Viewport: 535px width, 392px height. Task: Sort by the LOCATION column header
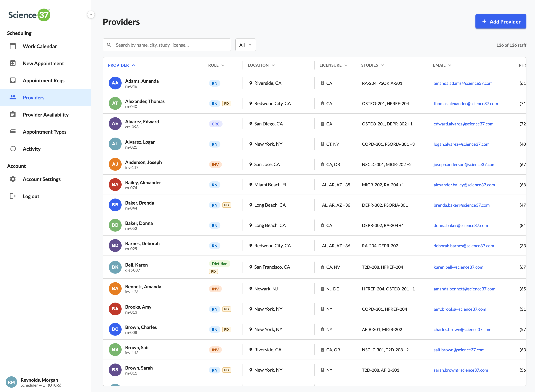(x=261, y=65)
